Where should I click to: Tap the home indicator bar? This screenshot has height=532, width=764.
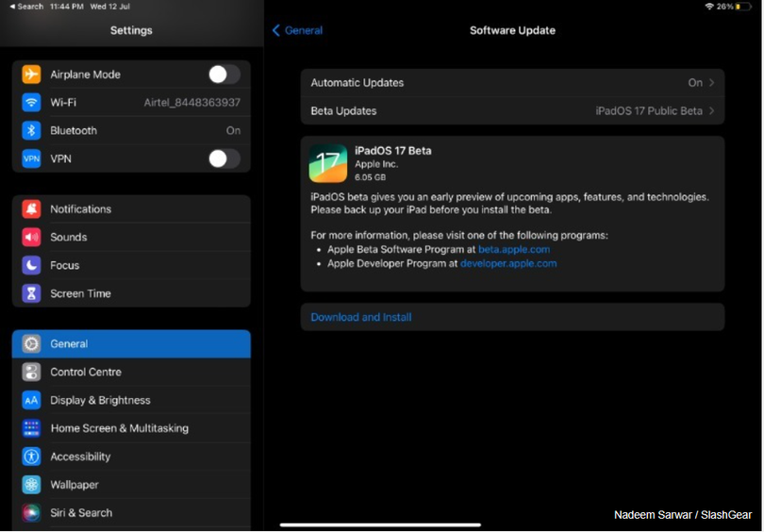pos(380,524)
